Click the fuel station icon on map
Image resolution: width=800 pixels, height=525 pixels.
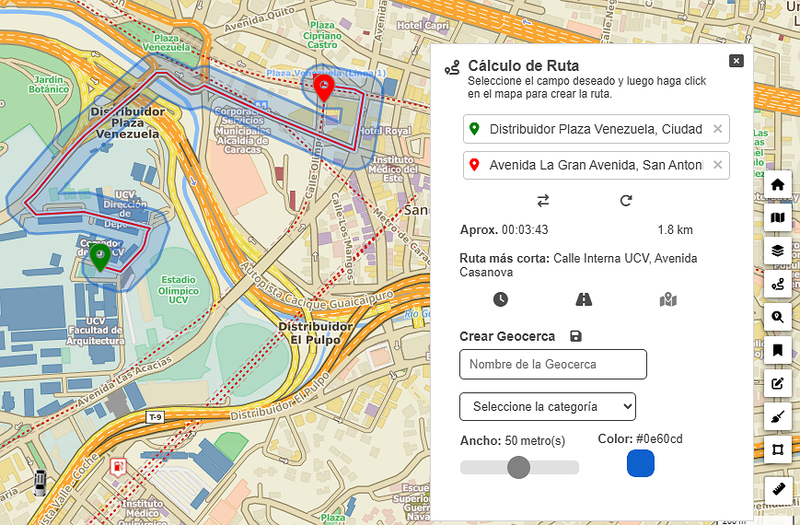[118, 466]
